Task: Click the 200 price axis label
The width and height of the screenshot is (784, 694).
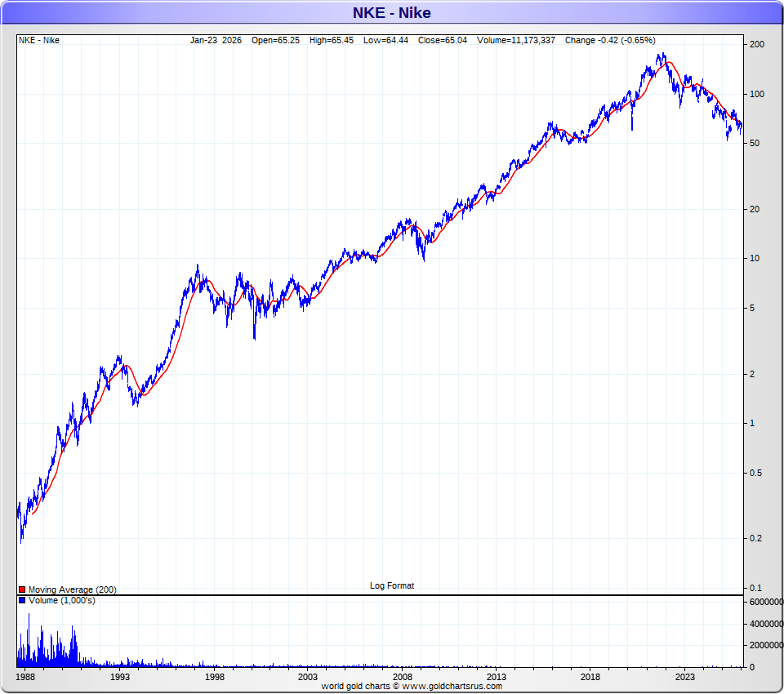Action: tap(757, 45)
